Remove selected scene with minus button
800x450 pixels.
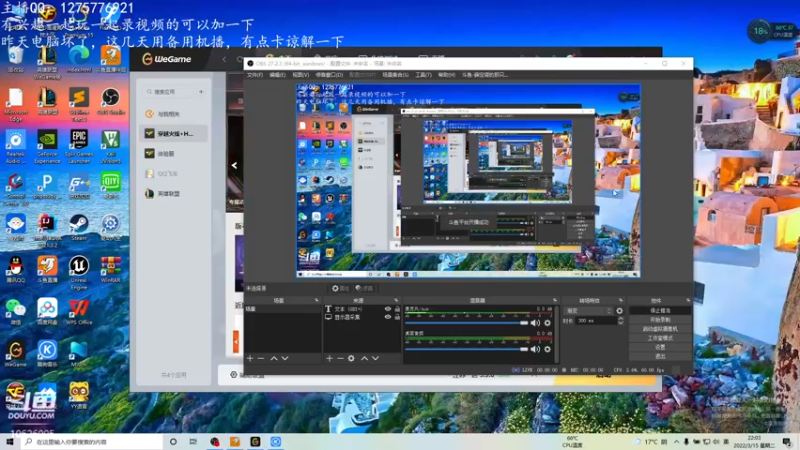click(261, 359)
